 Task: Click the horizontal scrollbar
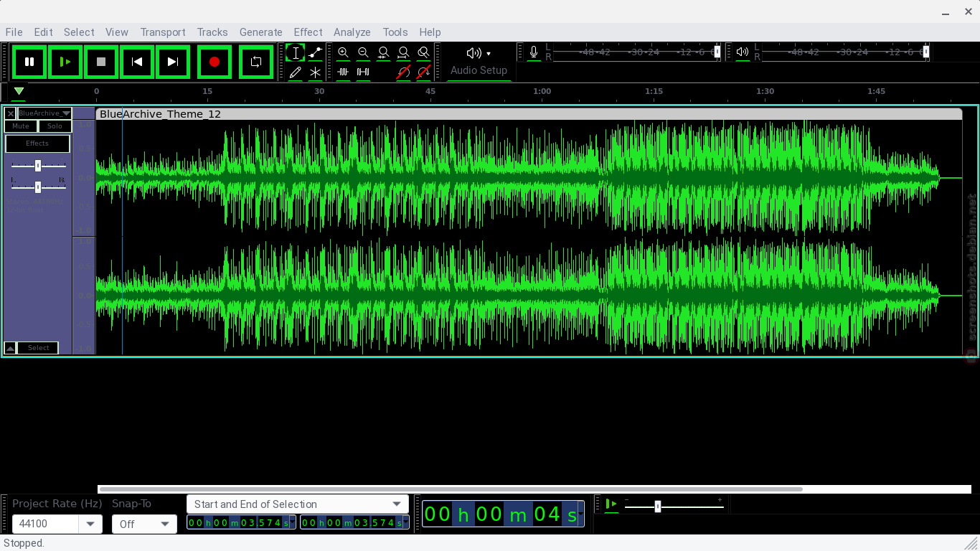tap(451, 489)
